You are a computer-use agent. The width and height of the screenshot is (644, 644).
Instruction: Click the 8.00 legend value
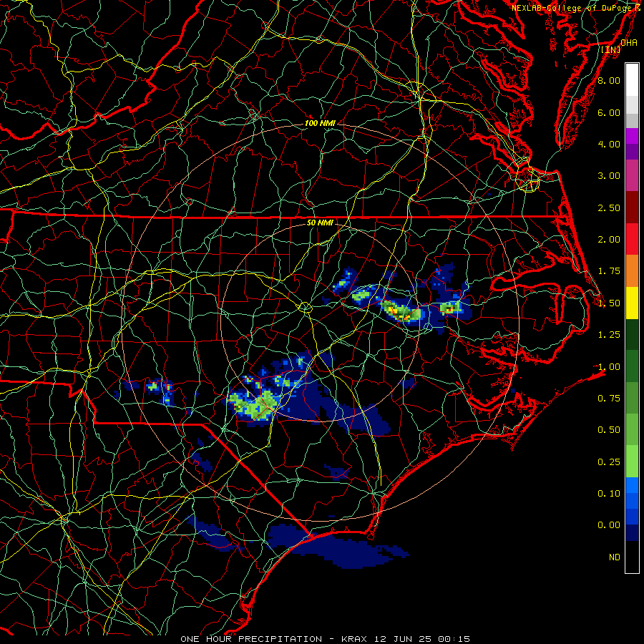(x=609, y=80)
